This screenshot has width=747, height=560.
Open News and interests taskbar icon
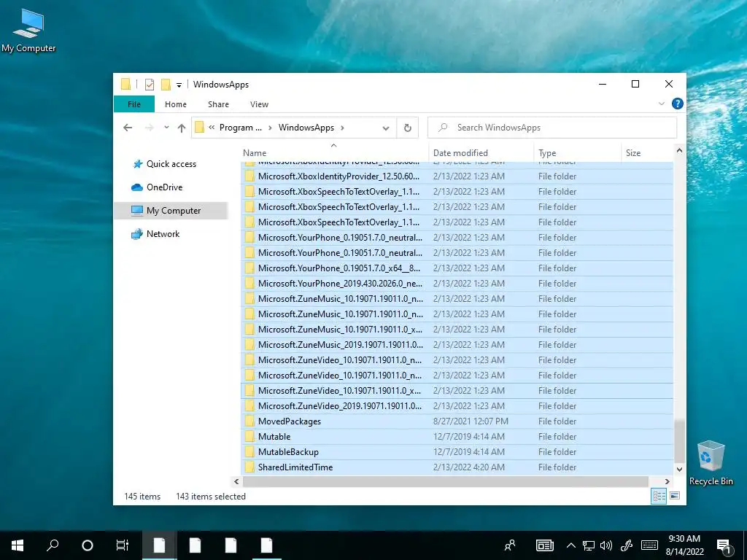544,545
